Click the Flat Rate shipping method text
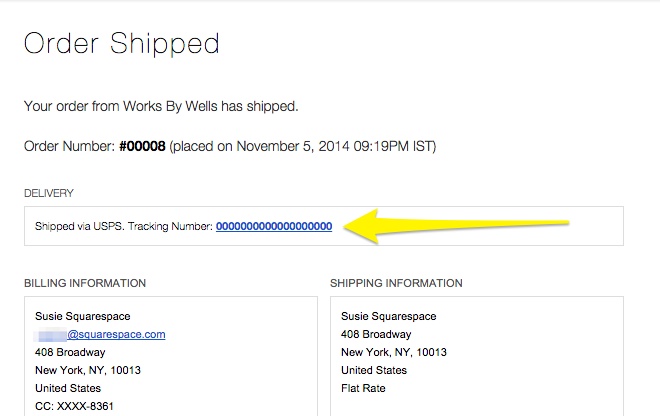Screen dimensions: 660x416 pyautogui.click(x=363, y=389)
